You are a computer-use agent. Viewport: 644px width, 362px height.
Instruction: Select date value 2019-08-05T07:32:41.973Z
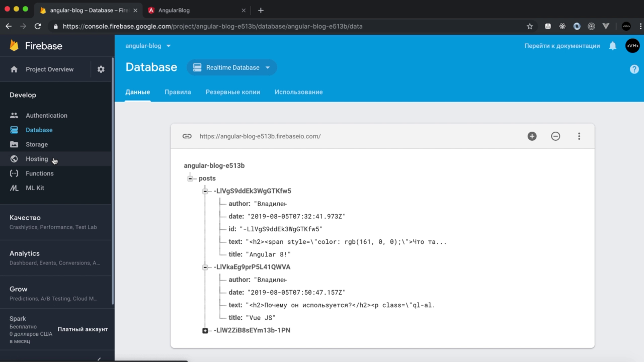click(296, 217)
